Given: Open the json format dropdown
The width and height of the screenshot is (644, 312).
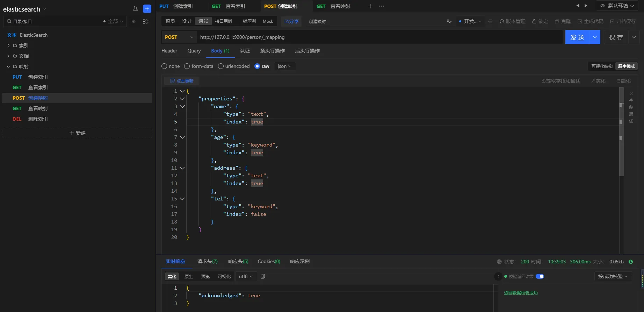Looking at the screenshot, I should (284, 66).
